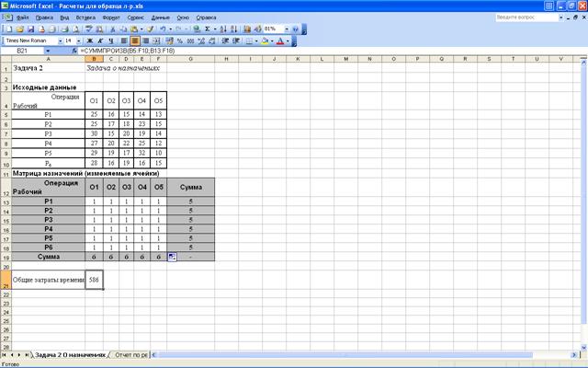
Task: Open the Вставка menu
Action: 85,17
